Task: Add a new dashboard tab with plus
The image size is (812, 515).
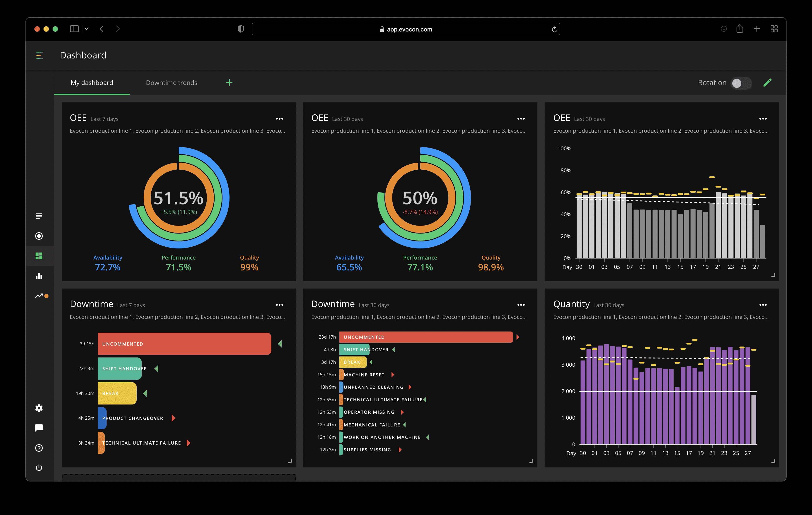Action: coord(229,83)
